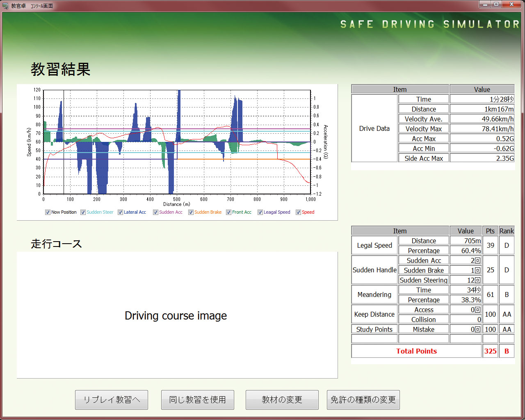Select the Total Points row

416,351
